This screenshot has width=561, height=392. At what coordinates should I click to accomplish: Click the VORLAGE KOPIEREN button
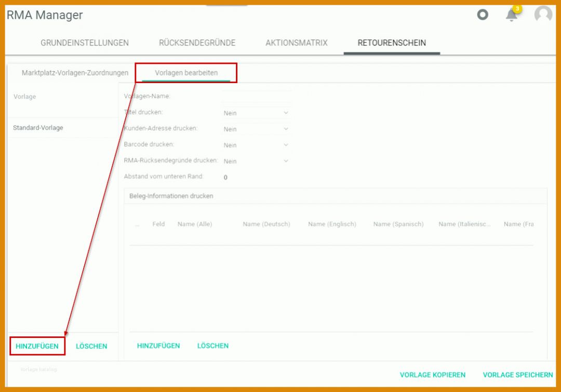point(433,375)
